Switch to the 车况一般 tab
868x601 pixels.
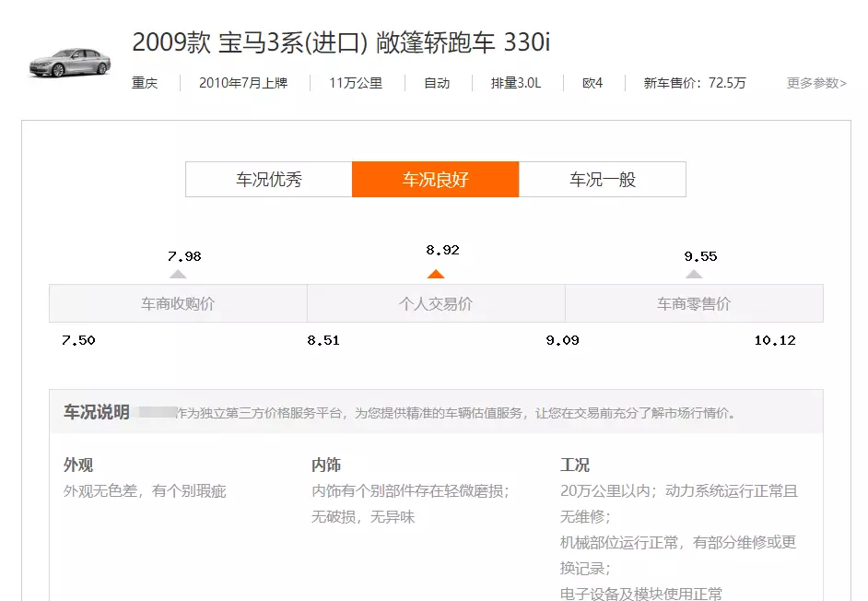(x=603, y=180)
